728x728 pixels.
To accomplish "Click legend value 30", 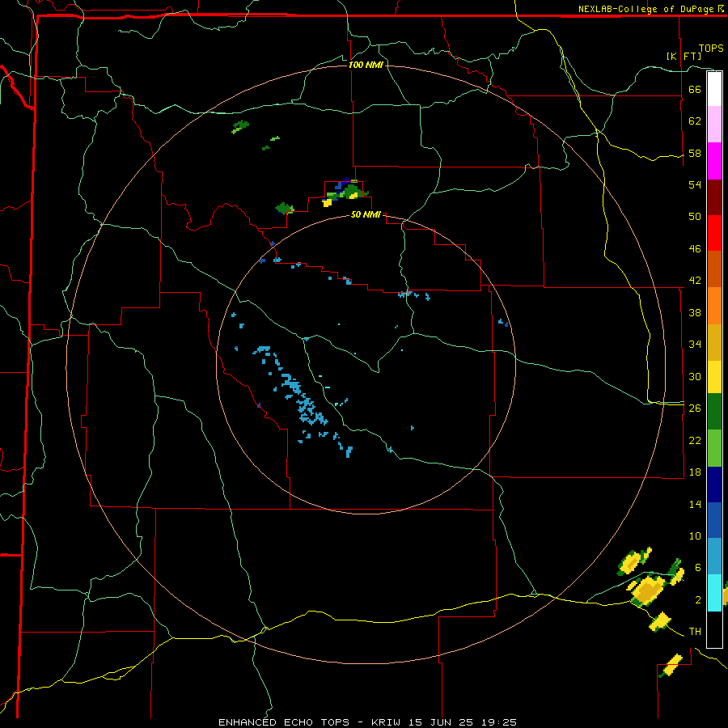I will point(695,376).
